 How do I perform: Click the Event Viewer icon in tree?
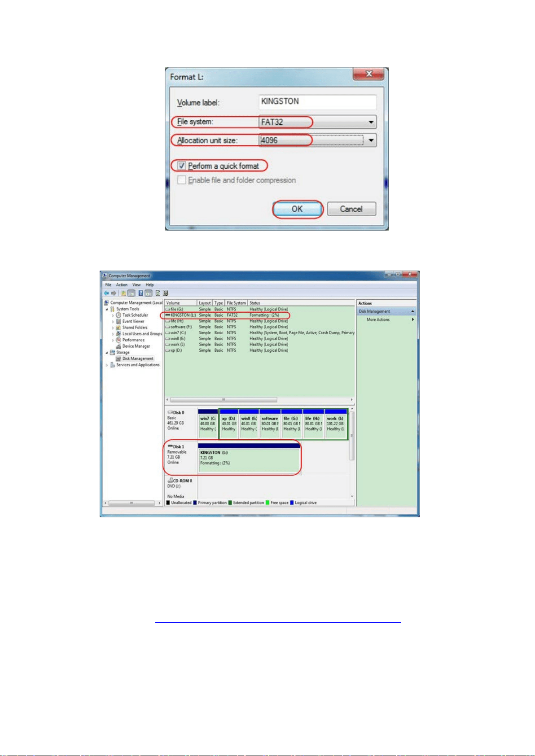[x=118, y=321]
